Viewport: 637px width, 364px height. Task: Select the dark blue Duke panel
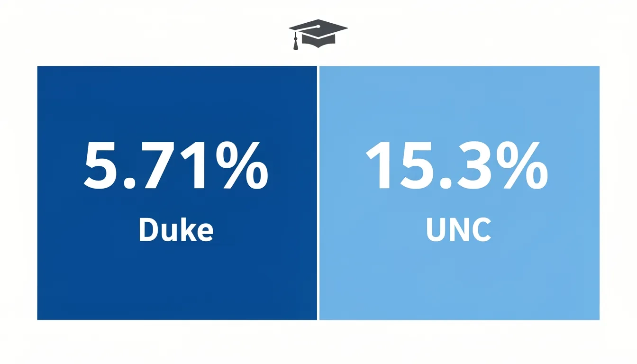tap(177, 193)
